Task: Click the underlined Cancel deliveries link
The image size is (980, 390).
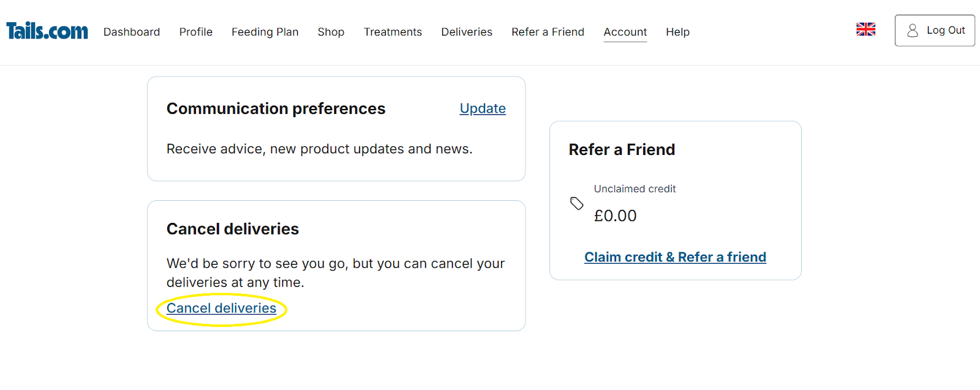Action: (221, 308)
